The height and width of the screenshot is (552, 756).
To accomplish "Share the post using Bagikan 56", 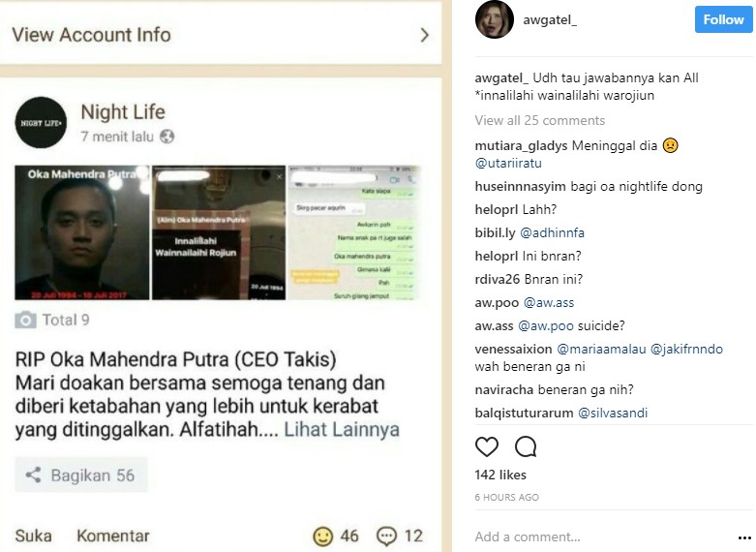I will (x=81, y=475).
